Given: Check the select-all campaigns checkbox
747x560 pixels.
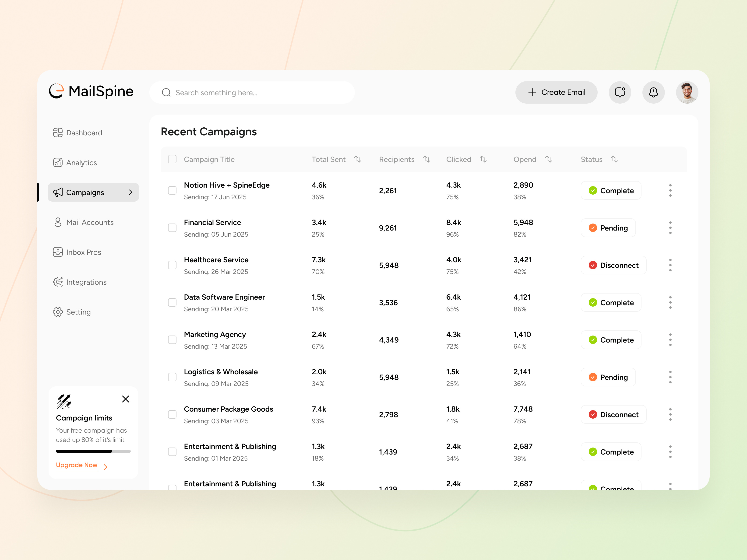Looking at the screenshot, I should click(172, 159).
